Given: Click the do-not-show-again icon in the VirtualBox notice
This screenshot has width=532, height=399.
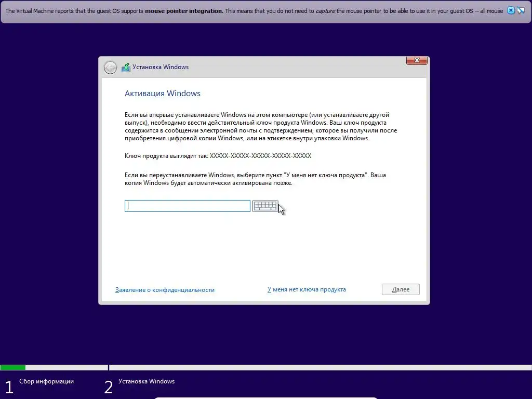Looking at the screenshot, I should click(x=521, y=10).
